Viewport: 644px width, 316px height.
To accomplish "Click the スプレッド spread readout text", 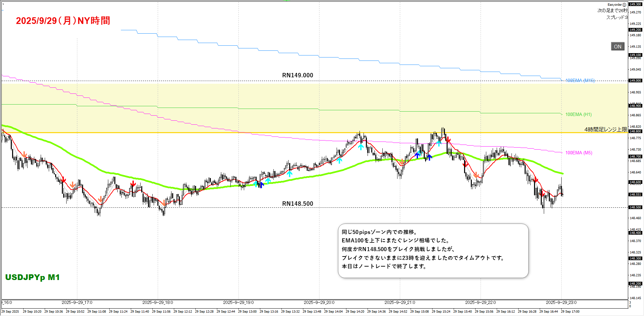I will (616, 17).
